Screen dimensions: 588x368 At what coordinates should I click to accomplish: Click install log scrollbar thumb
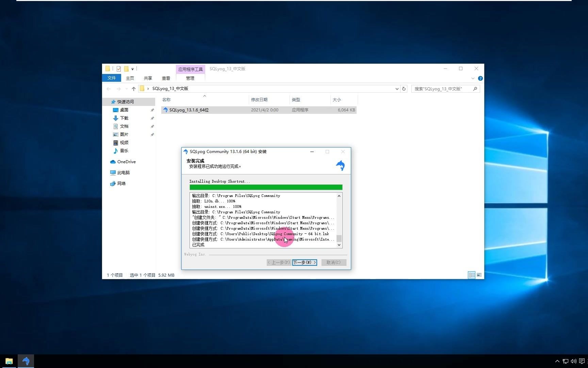[339, 238]
